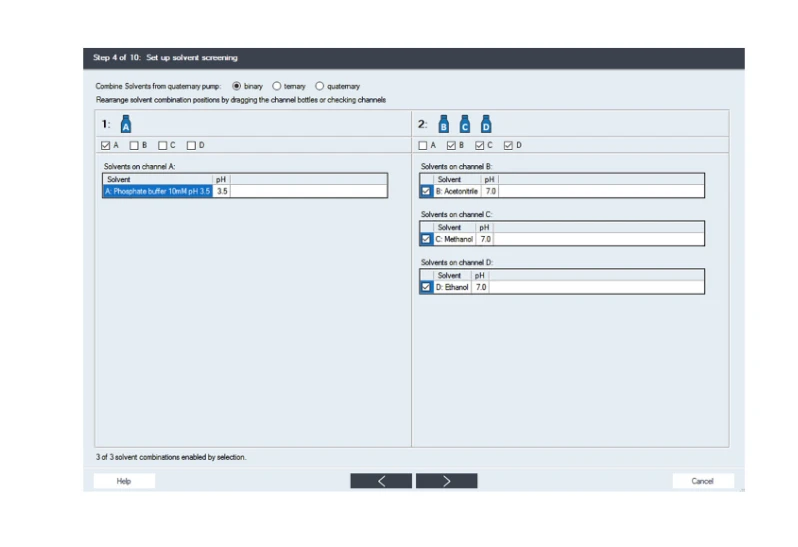Screen dimensions: 798x547
Task: Click the D: Ethanol solvent name
Action: [452, 287]
